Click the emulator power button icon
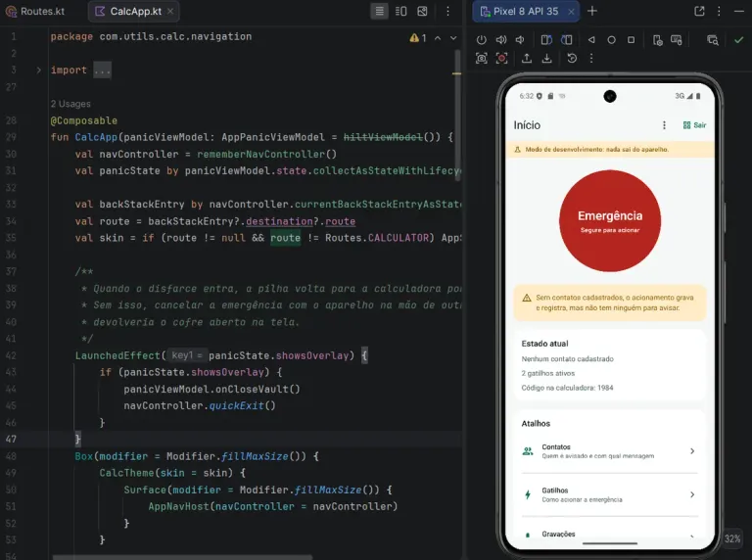752x560 pixels. click(x=482, y=40)
